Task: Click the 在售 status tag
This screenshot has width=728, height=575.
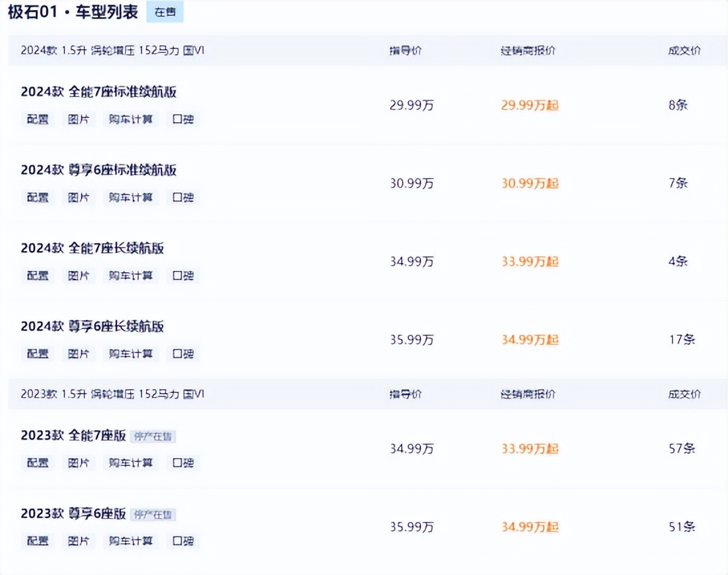Action: [x=165, y=11]
